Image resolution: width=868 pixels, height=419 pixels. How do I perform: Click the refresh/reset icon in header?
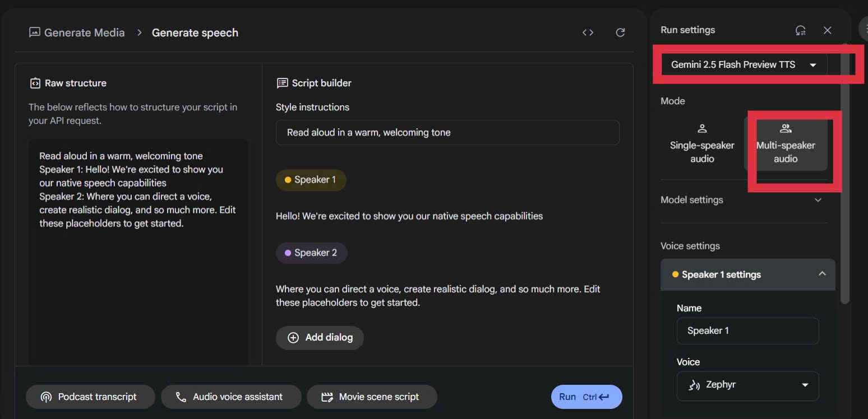(620, 32)
